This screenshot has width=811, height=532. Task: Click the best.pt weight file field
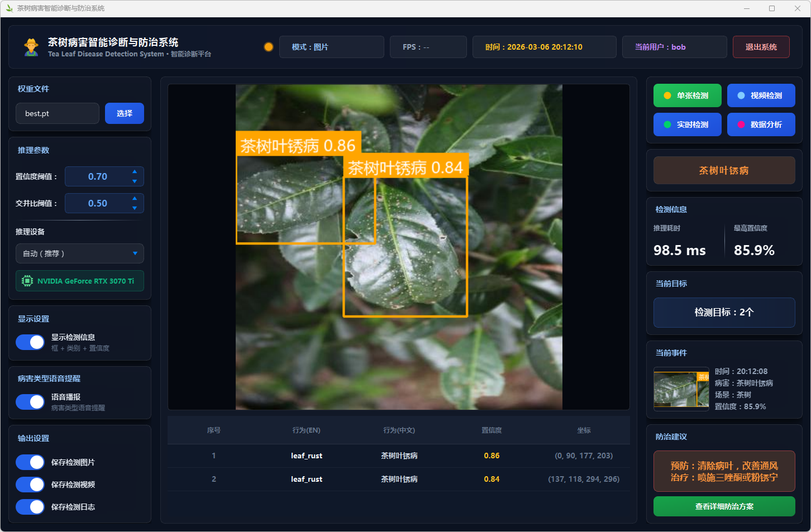coord(58,113)
